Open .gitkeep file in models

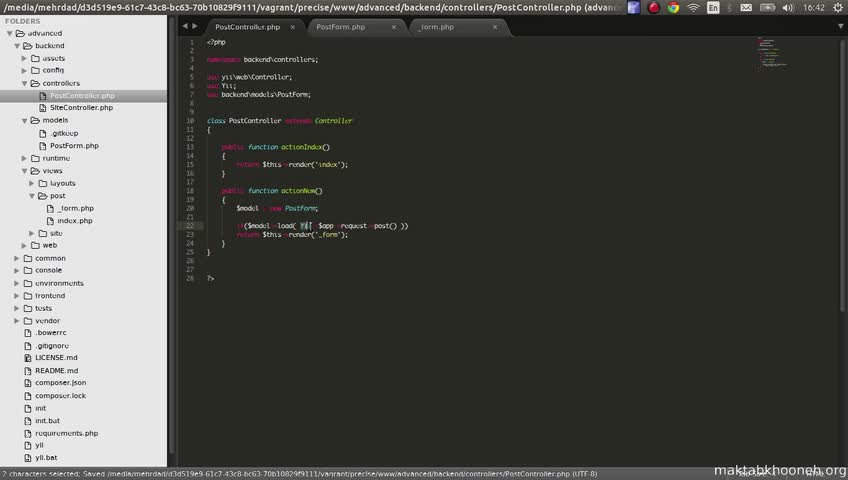[64, 133]
